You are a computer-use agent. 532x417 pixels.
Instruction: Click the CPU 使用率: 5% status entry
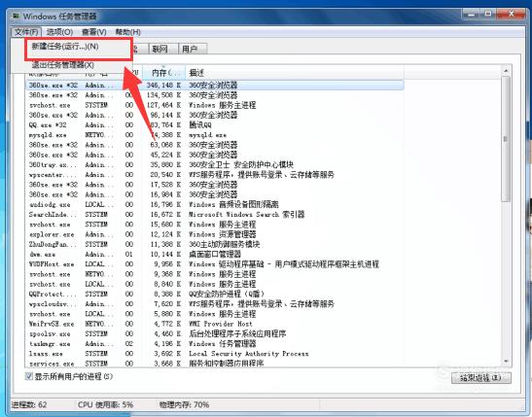tap(105, 404)
